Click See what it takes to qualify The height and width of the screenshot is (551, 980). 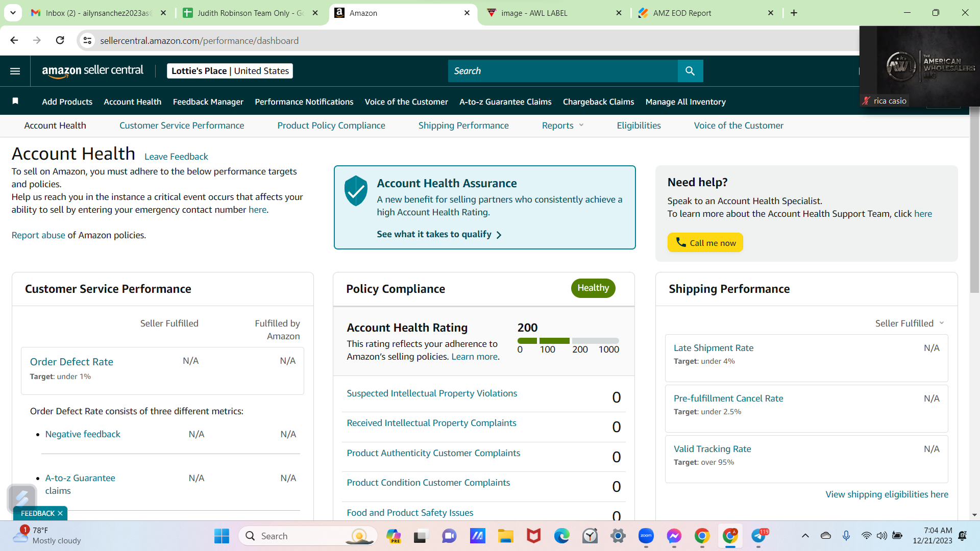[x=439, y=234]
